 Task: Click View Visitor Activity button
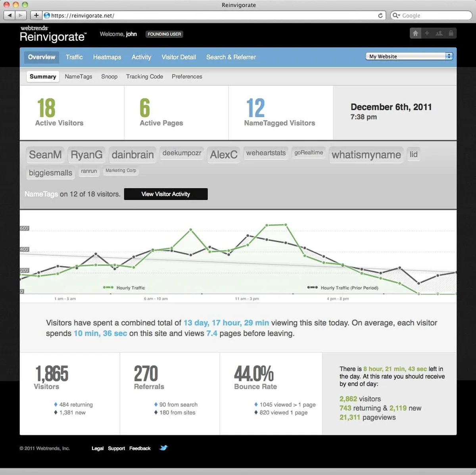tap(166, 194)
